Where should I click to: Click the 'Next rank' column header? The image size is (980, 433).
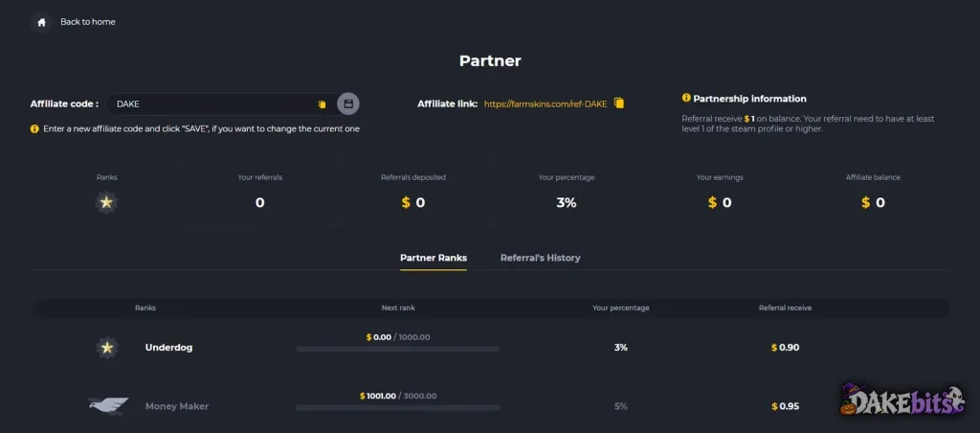click(x=398, y=308)
